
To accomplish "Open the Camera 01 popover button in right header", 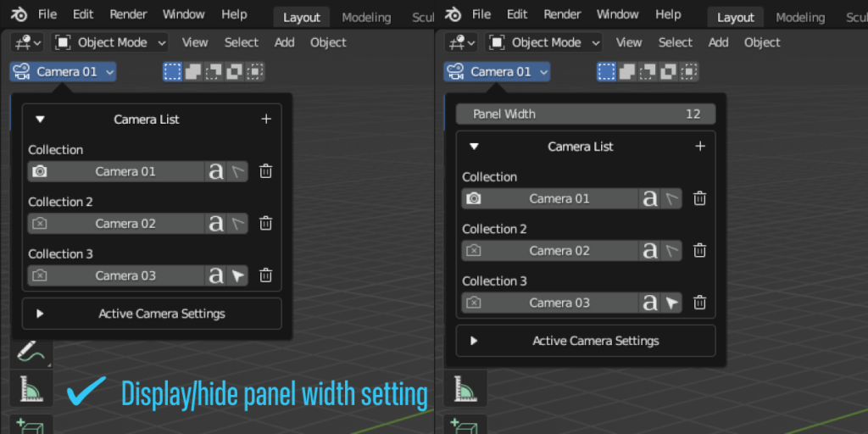I will pos(497,72).
